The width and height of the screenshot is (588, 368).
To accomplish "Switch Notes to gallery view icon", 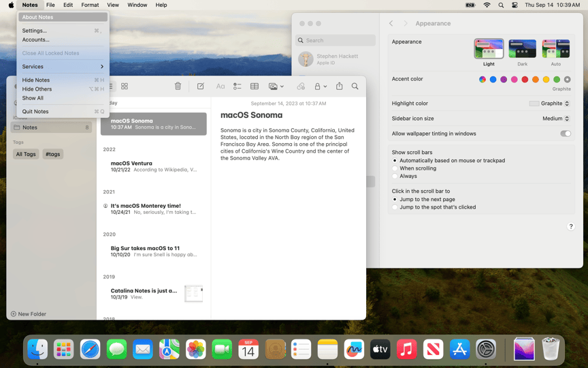I will tap(125, 87).
